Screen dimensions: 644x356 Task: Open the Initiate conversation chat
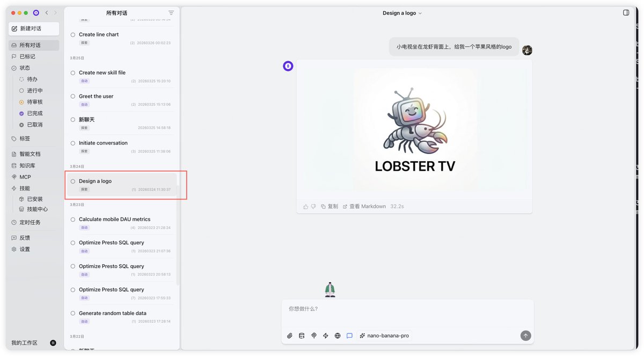coord(122,147)
